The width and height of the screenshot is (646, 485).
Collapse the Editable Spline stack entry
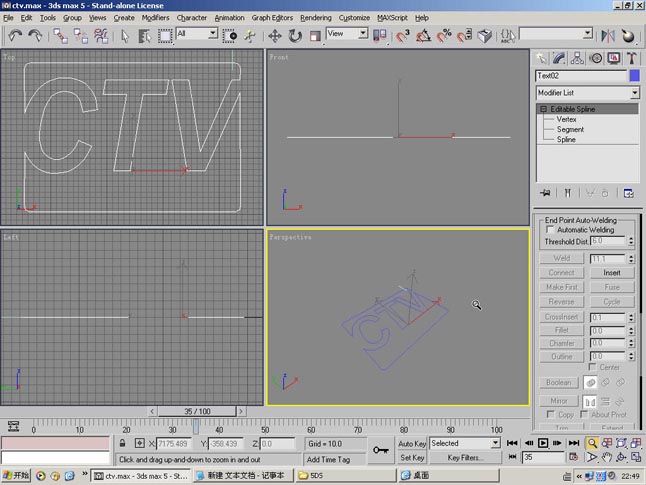click(543, 109)
